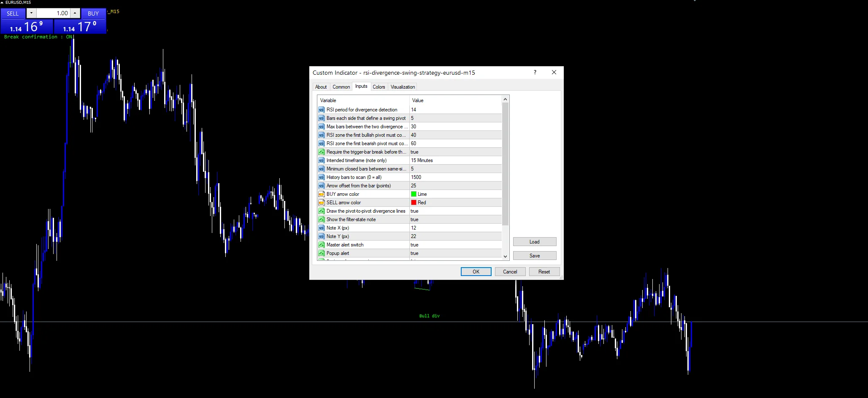
Task: Click the Reset button
Action: 544,272
